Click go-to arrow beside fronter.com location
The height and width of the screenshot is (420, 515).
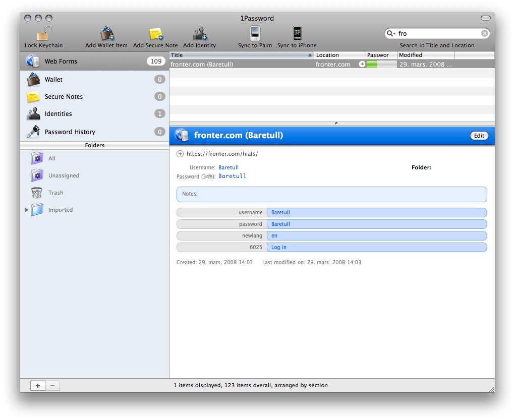tap(362, 64)
